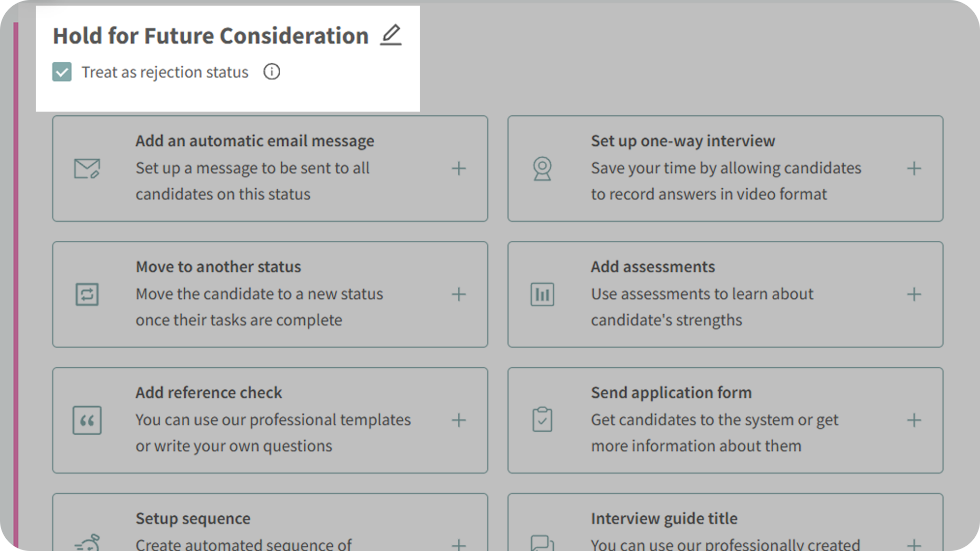The height and width of the screenshot is (551, 980).
Task: Expand Add an automatic email message plus
Action: [x=459, y=168]
